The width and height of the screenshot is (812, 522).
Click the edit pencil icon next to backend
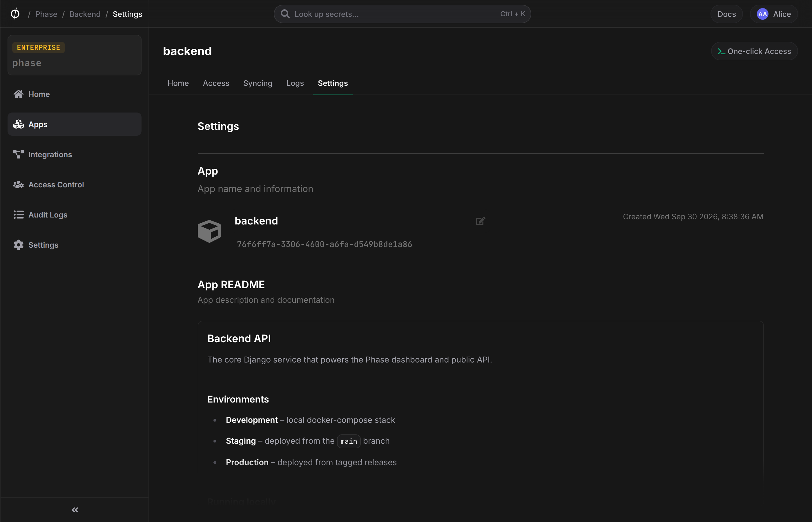click(481, 221)
